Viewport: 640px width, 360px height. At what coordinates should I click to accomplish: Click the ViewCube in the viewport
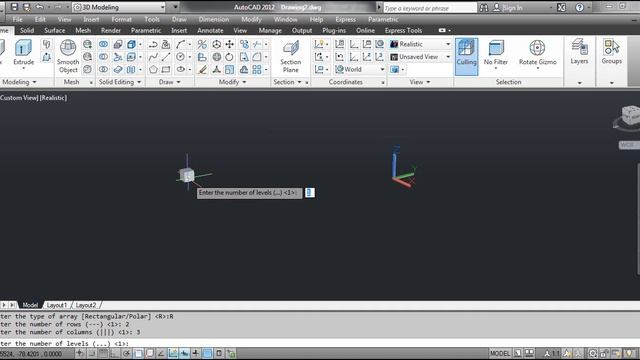coord(630,115)
